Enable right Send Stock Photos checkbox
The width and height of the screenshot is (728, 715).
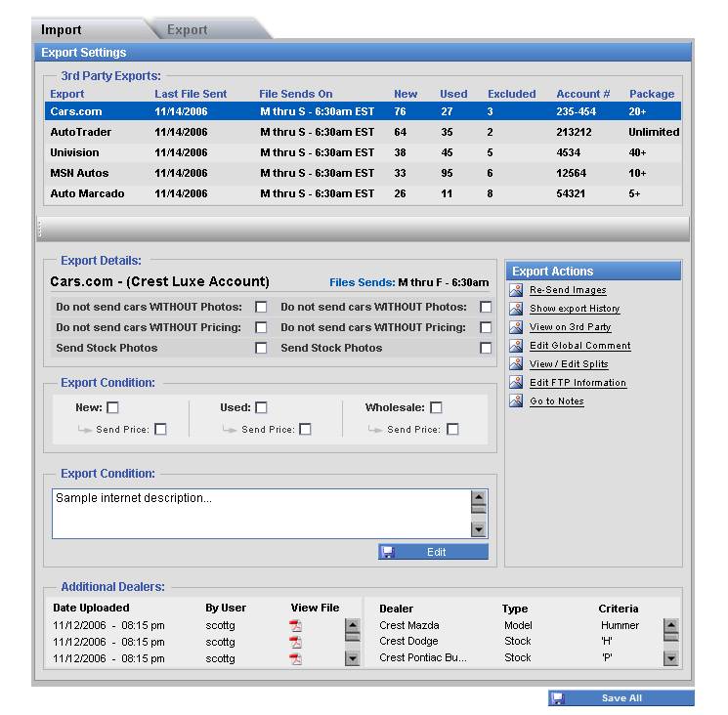click(x=486, y=348)
